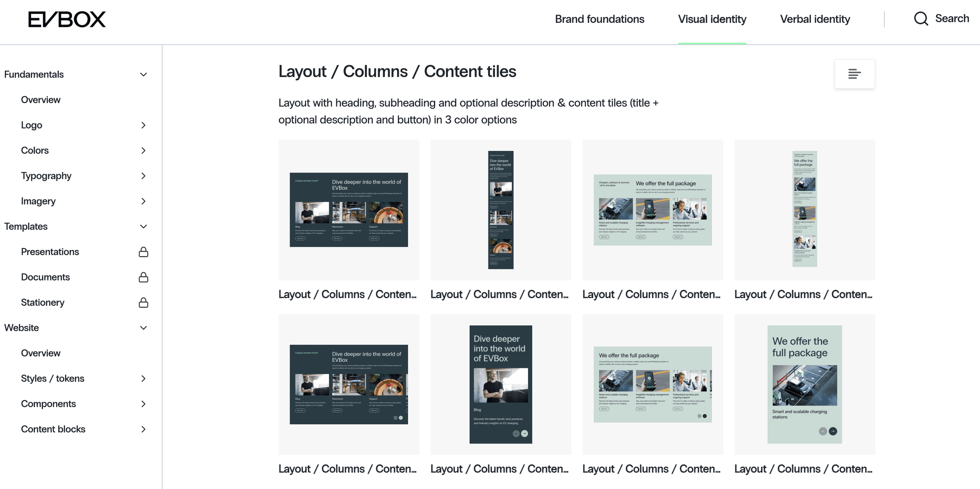Collapse the Templates section chevron
Screen dimensions: 980x489
[x=143, y=227]
